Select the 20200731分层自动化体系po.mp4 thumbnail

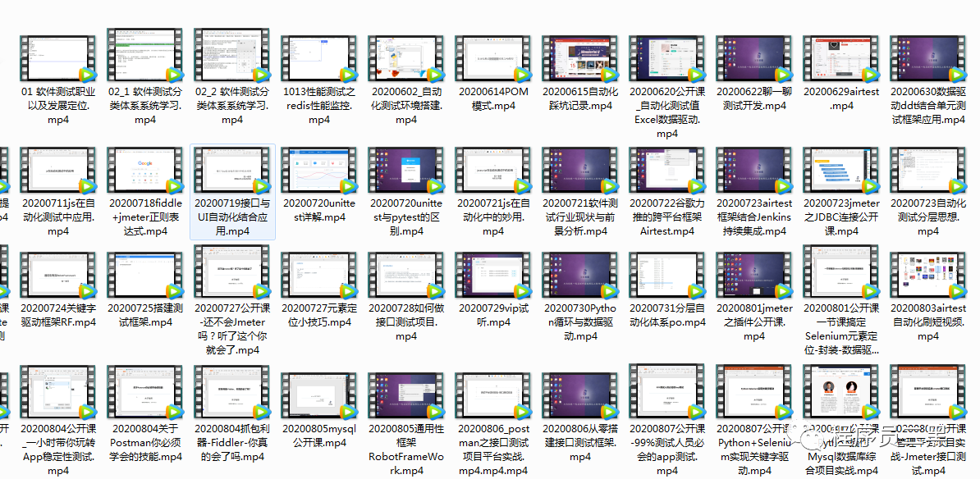(666, 276)
